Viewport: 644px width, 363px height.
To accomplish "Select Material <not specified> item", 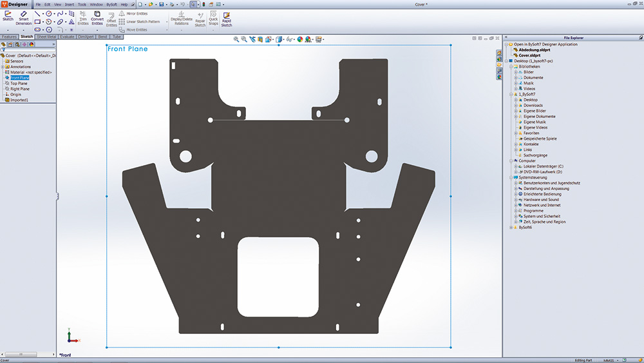I will coord(28,72).
